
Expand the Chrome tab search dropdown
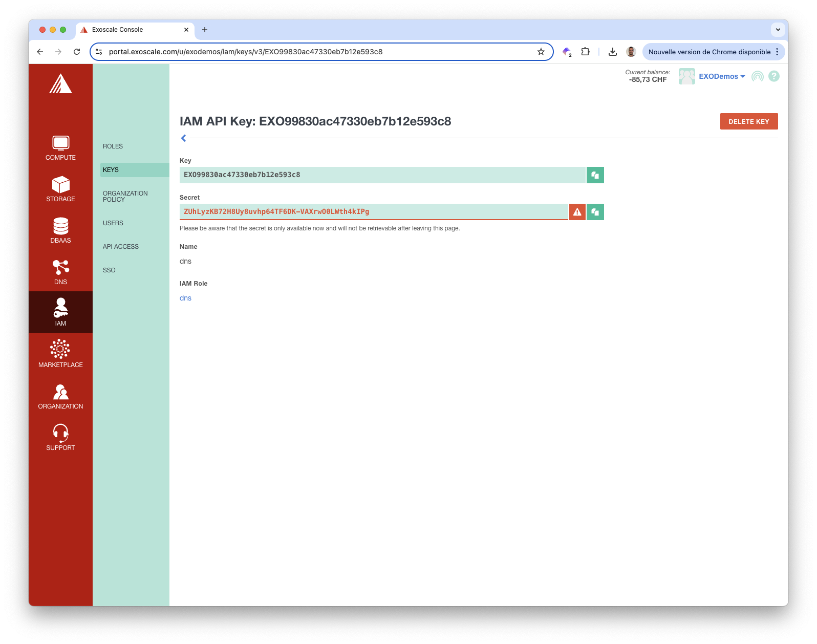pyautogui.click(x=778, y=30)
